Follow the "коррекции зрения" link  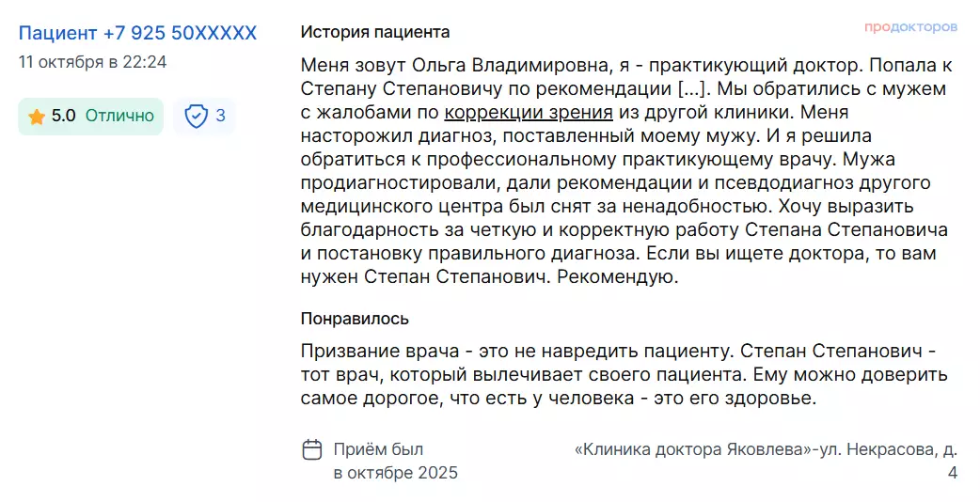(x=529, y=113)
